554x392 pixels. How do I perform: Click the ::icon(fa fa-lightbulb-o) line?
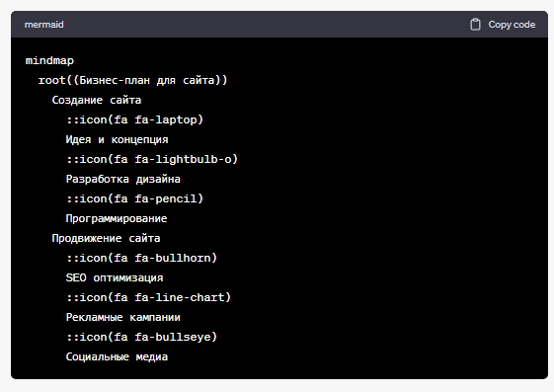pyautogui.click(x=152, y=159)
